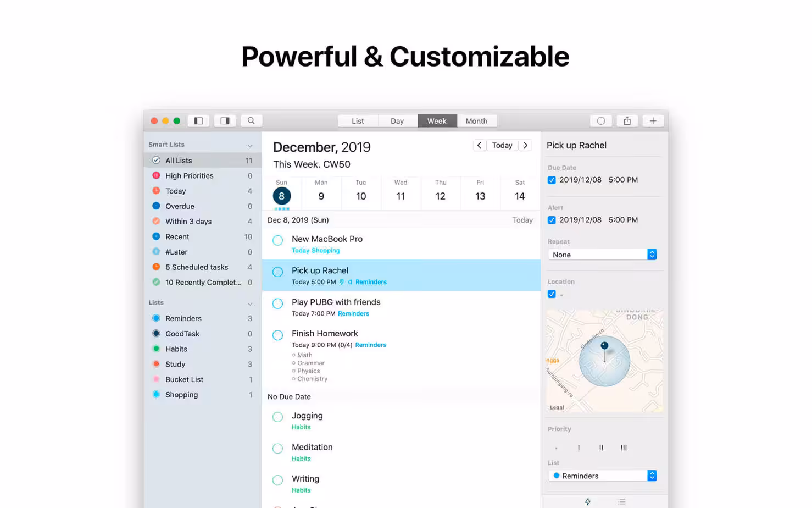812x508 pixels.
Task: Click the GoodTask list color icon
Action: point(156,334)
